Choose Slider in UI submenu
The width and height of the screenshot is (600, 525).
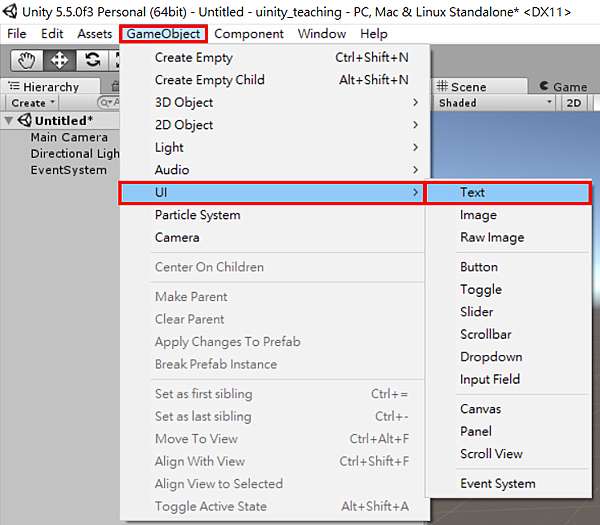tap(509, 312)
